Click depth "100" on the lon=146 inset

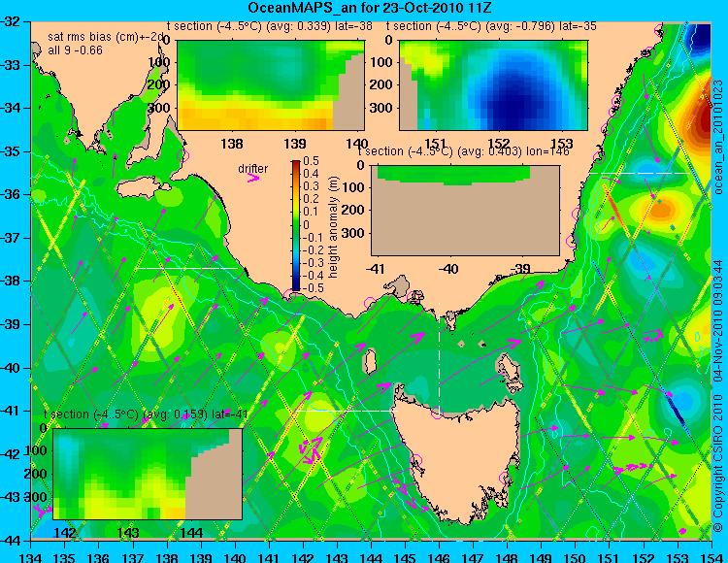tap(354, 187)
